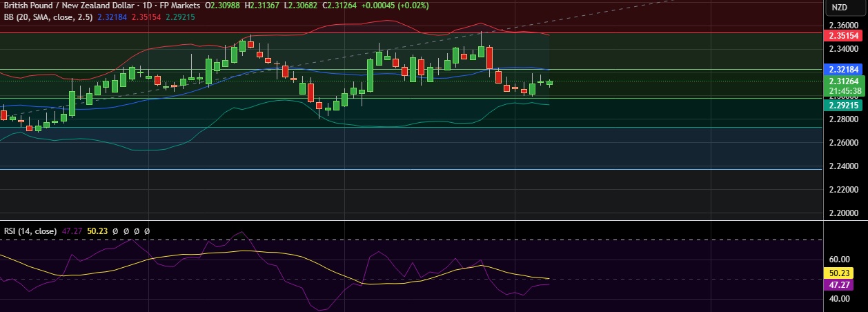868x312 pixels.
Task: Click the 2.36000 mark on the price scale
Action: pos(844,26)
